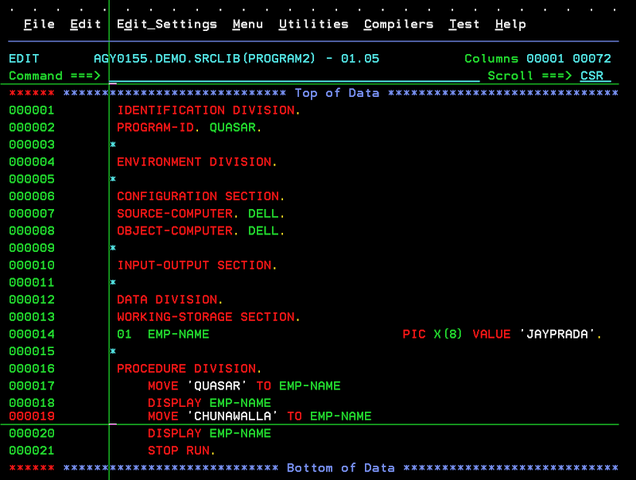The height and width of the screenshot is (480, 636).
Task: Click EMP-NAME on line 000014
Action: coord(178,334)
